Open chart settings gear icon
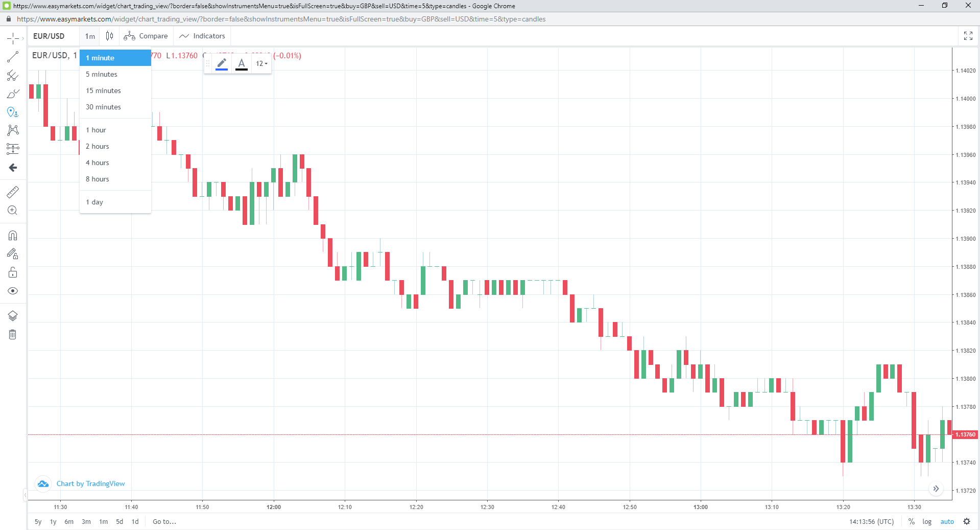Image resolution: width=980 pixels, height=530 pixels. coord(967,522)
